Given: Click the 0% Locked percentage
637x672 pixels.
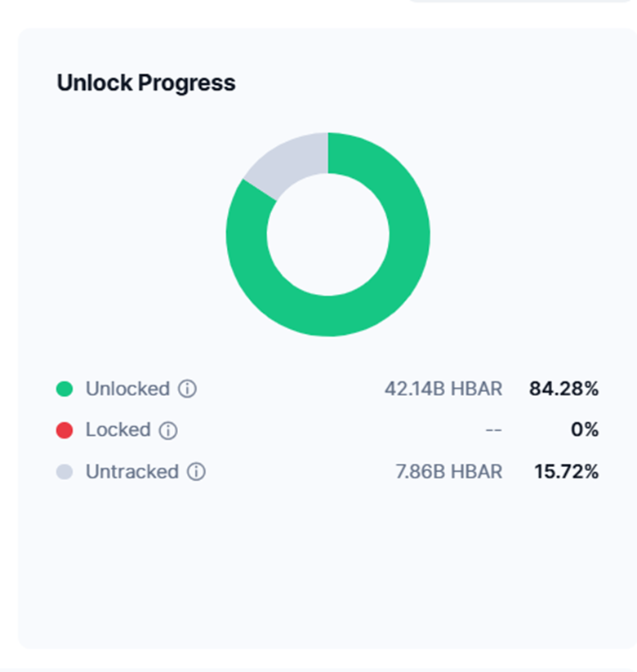Looking at the screenshot, I should point(585,430).
